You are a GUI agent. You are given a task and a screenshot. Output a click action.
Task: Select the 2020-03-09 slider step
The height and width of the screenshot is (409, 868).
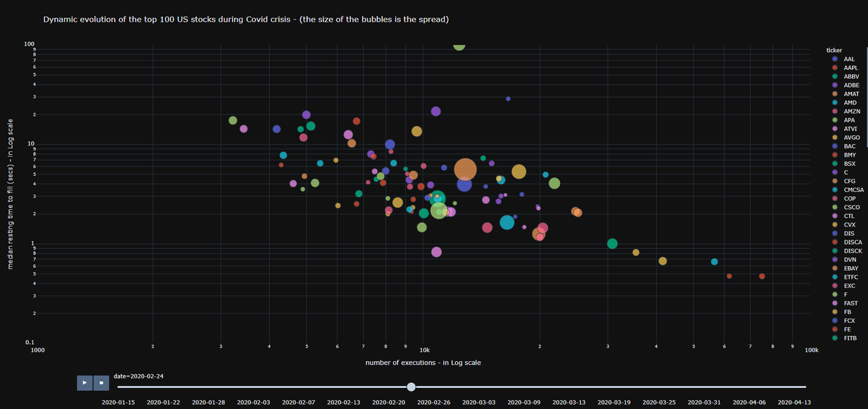pyautogui.click(x=524, y=401)
